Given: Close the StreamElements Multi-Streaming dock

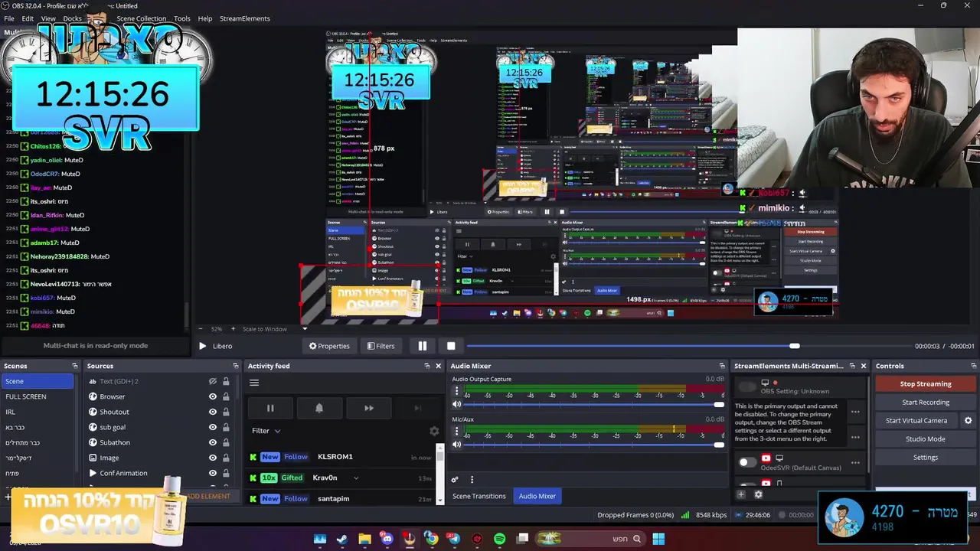Looking at the screenshot, I should [864, 366].
